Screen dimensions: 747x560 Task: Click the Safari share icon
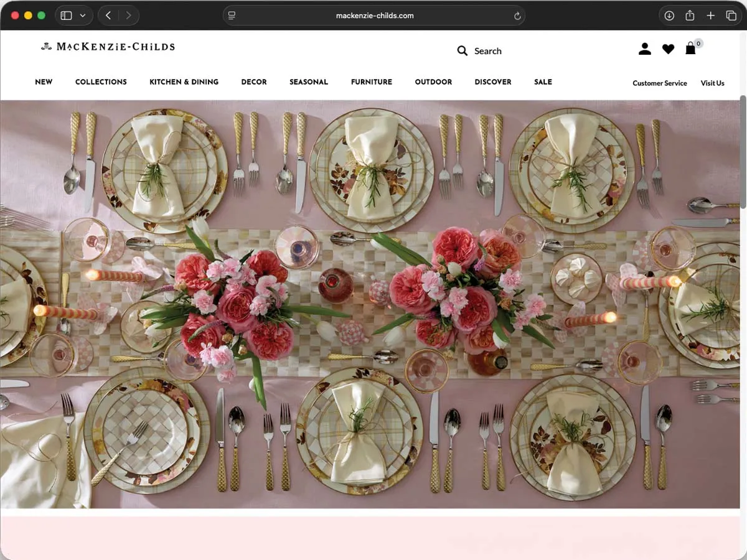tap(690, 16)
